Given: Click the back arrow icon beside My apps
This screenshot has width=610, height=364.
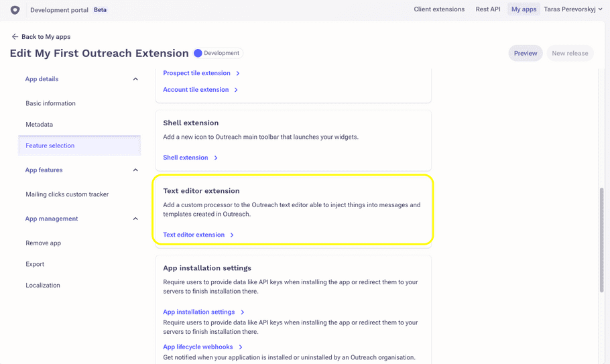Looking at the screenshot, I should coord(15,37).
